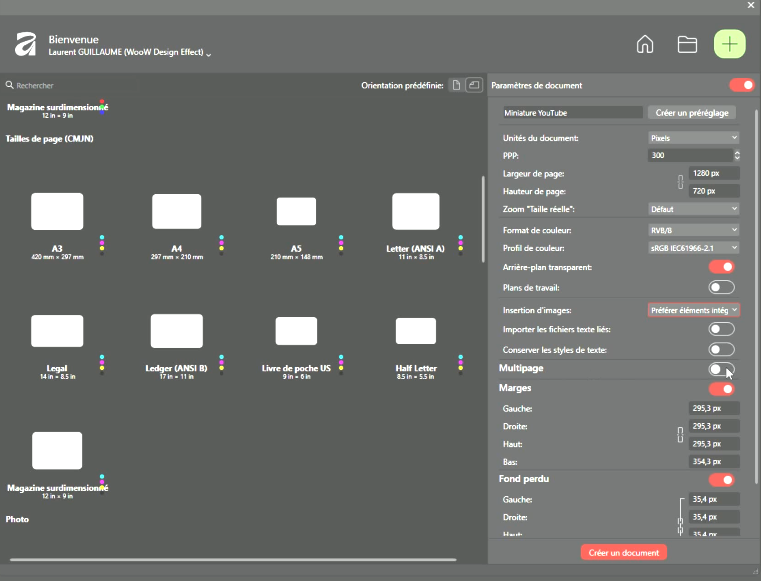761x581 pixels.
Task: Click the green plus new document icon
Action: click(730, 44)
